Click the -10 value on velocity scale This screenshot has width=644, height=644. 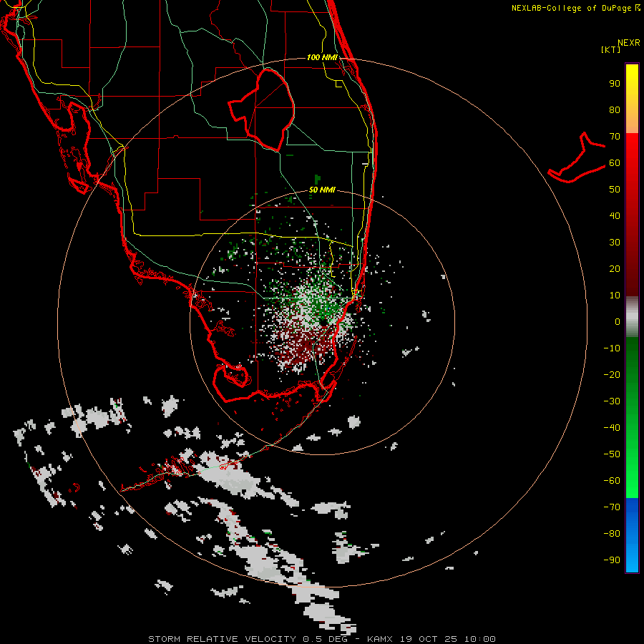coord(612,348)
